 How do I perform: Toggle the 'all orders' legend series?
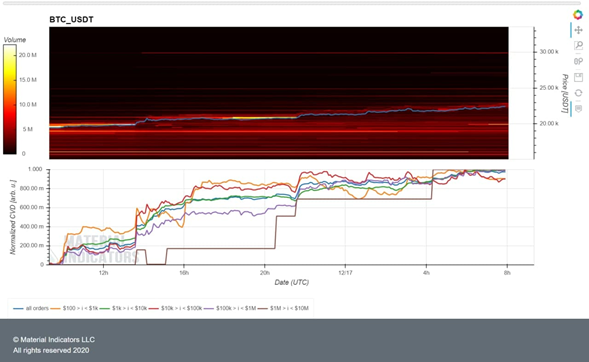[31, 308]
